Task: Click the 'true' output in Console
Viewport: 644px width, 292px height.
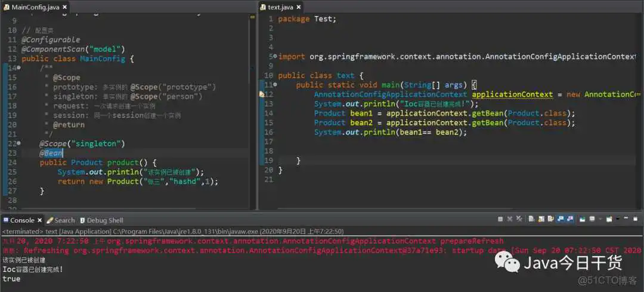Action: click(11, 279)
